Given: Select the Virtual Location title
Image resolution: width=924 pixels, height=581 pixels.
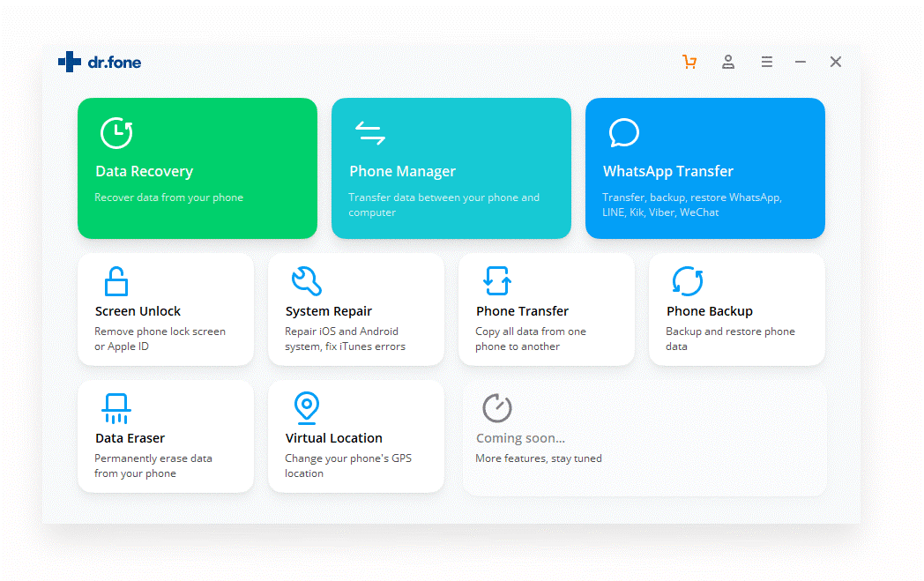Looking at the screenshot, I should (x=334, y=438).
